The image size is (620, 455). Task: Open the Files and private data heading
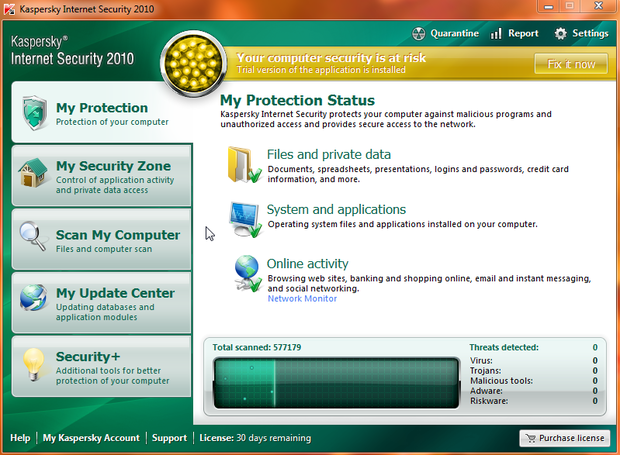coord(329,154)
